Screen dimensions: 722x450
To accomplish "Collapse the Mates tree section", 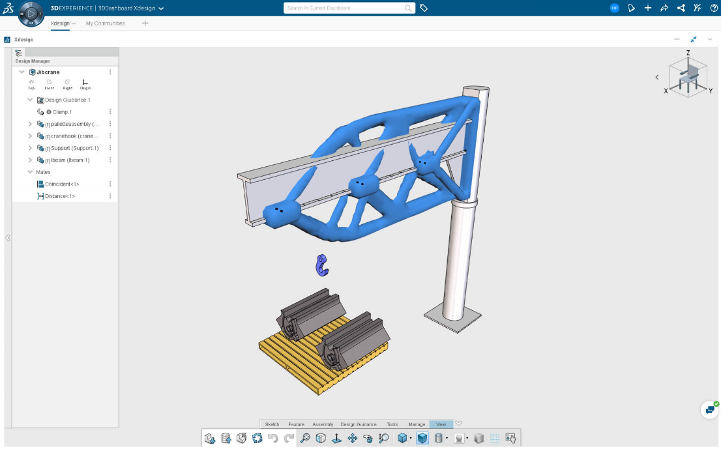I will [x=30, y=172].
